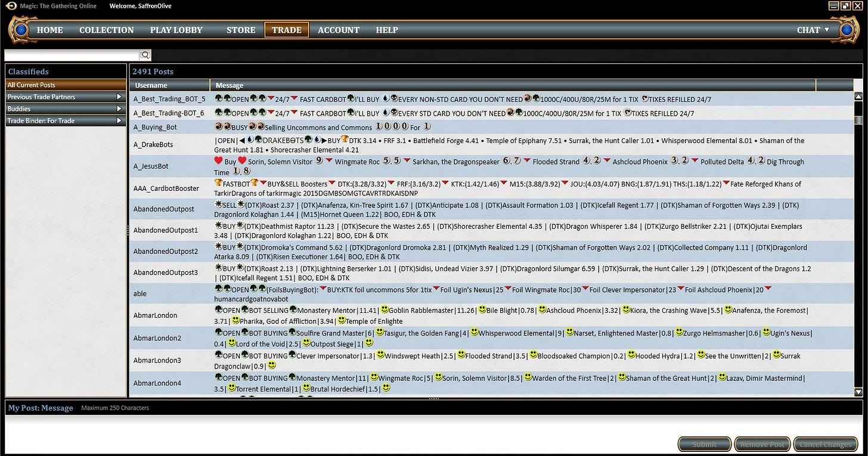Click the search magnifier icon
Viewport: 868px width, 456px height.
coord(145,55)
